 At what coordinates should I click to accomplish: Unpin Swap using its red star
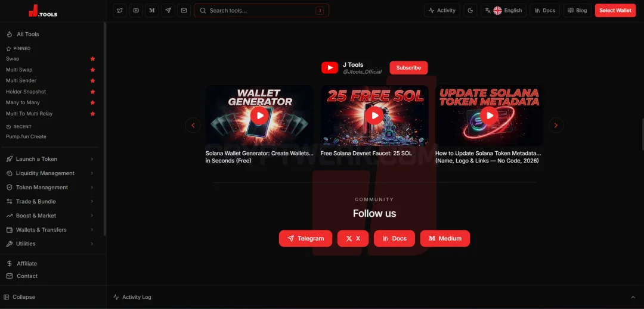pos(93,58)
